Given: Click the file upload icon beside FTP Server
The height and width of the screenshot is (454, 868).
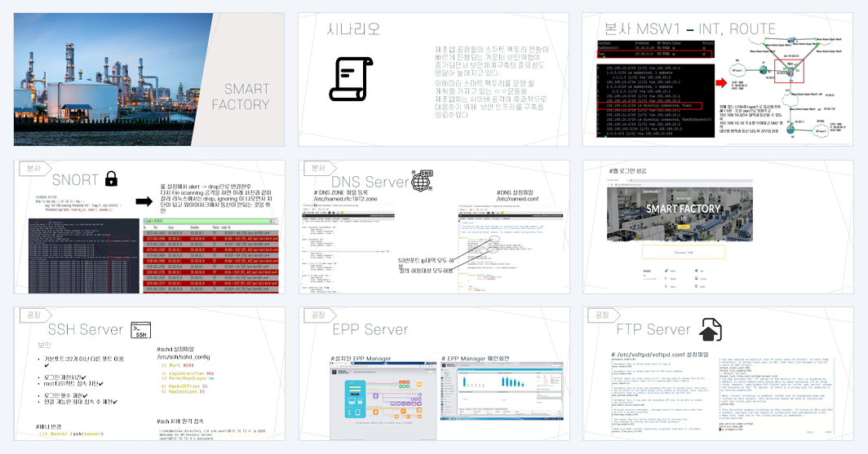Looking at the screenshot, I should pos(710,329).
